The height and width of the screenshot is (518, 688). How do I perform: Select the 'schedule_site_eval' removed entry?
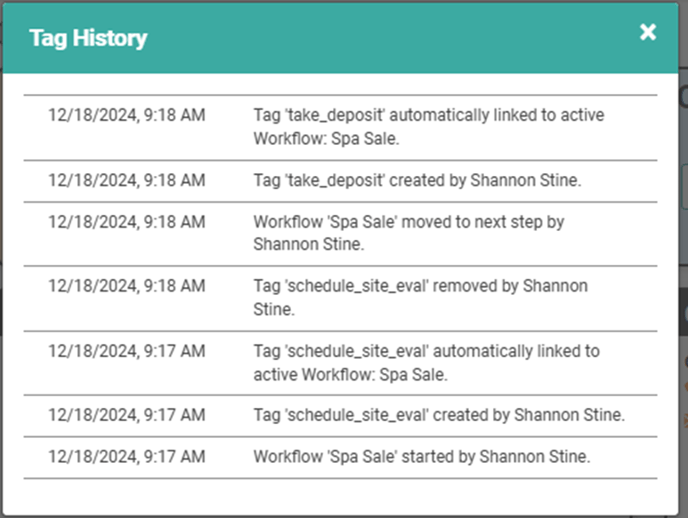coord(340,298)
